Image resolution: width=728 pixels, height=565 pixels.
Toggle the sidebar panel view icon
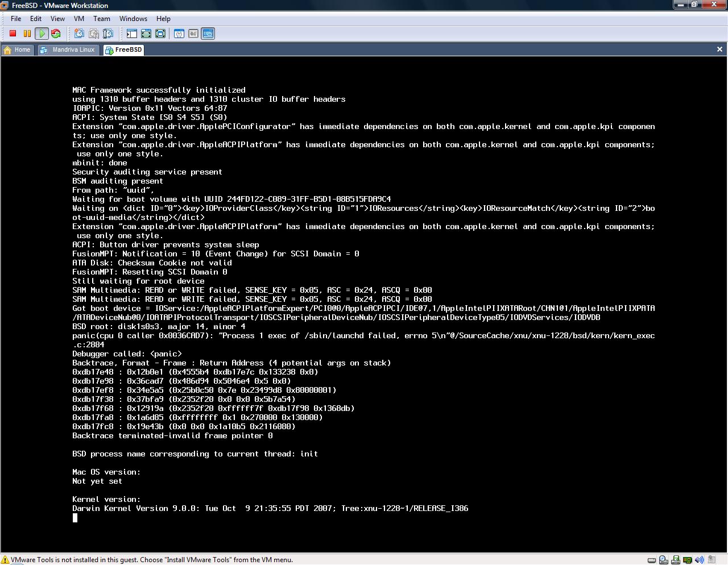(x=133, y=34)
